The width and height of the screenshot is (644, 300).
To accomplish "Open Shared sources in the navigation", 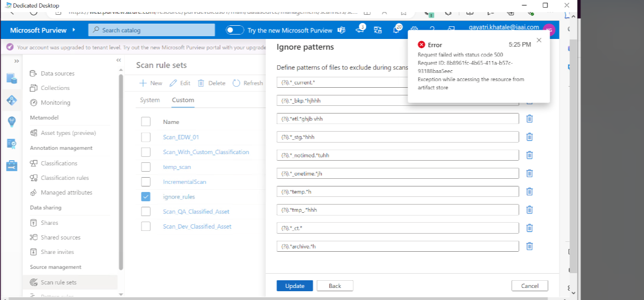I will point(60,237).
